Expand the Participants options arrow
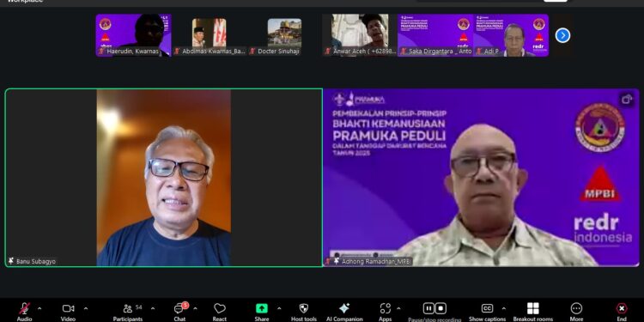Image resolution: width=644 pixels, height=322 pixels. tap(153, 308)
